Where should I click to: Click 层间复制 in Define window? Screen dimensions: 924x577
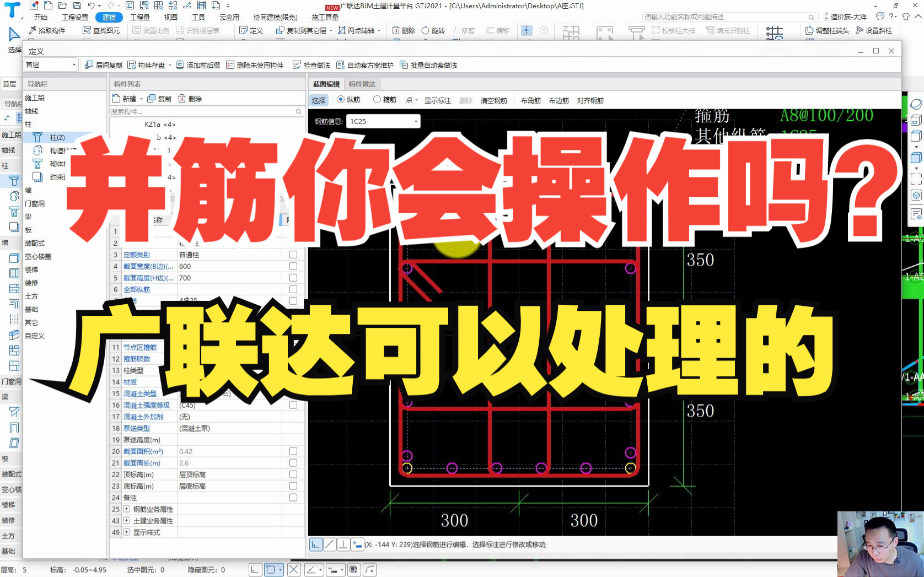pyautogui.click(x=104, y=65)
